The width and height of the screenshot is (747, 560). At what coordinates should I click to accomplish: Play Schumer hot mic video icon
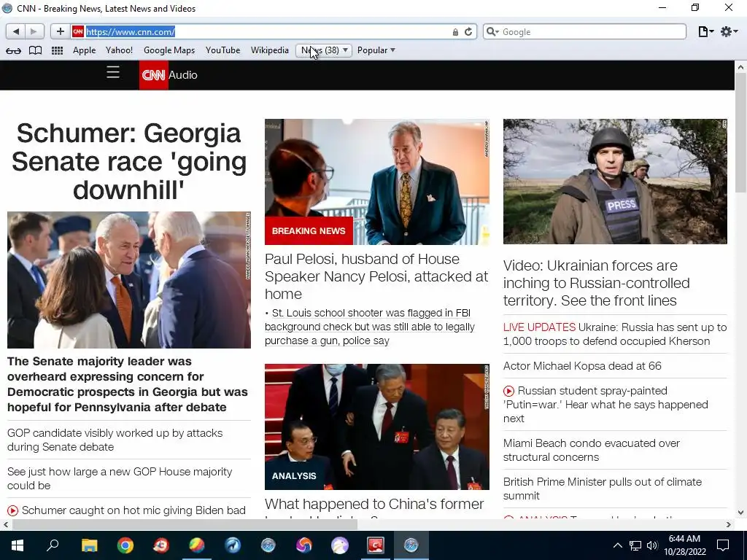[13, 510]
